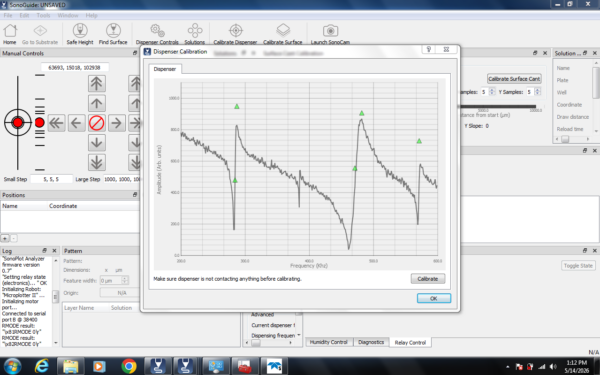Click the single right arrow jog button
This screenshot has width=600, height=375.
tap(116, 123)
